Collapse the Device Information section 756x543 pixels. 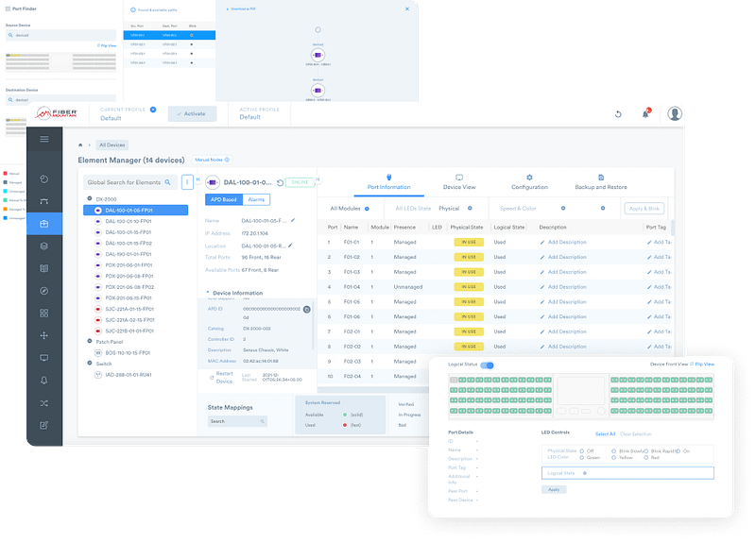208,293
